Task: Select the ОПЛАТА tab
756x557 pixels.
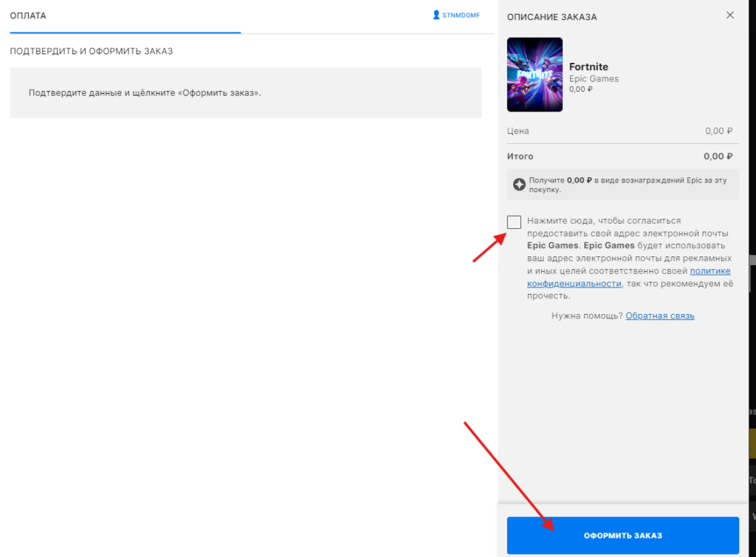Action: click(28, 16)
